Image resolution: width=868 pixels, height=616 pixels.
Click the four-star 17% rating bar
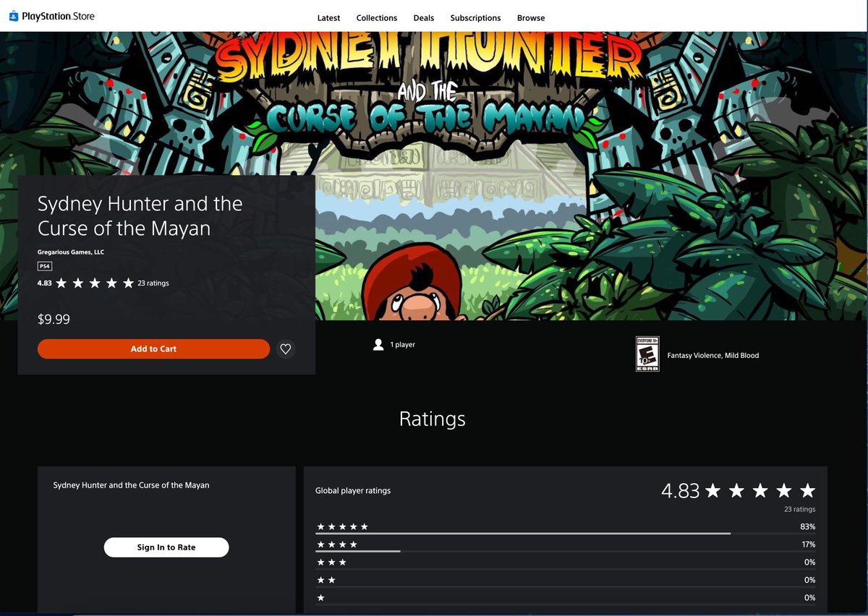point(566,552)
